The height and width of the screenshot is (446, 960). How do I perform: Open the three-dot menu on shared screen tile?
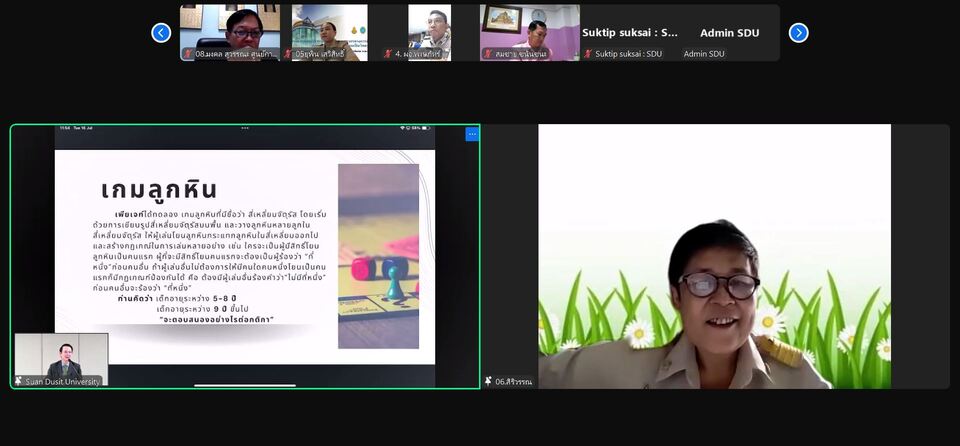(472, 134)
